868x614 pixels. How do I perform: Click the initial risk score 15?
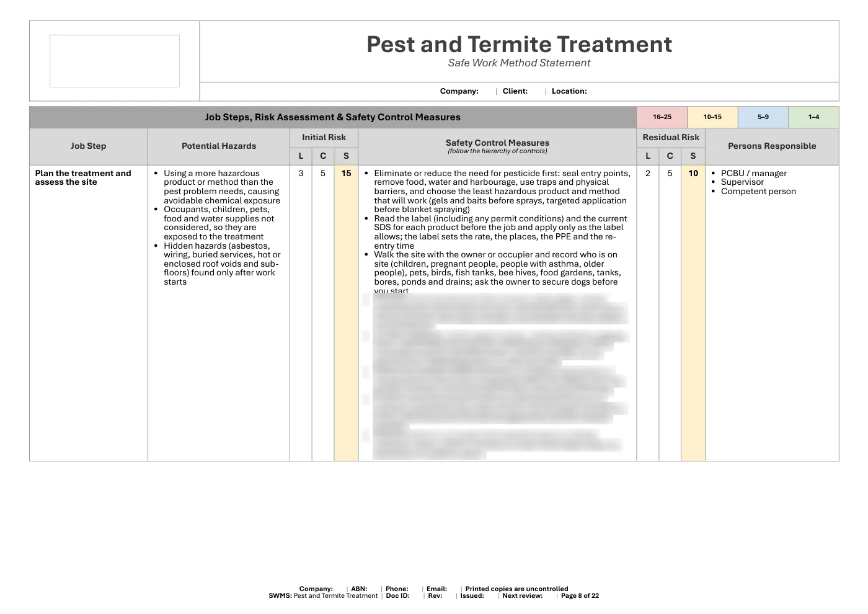tap(347, 174)
